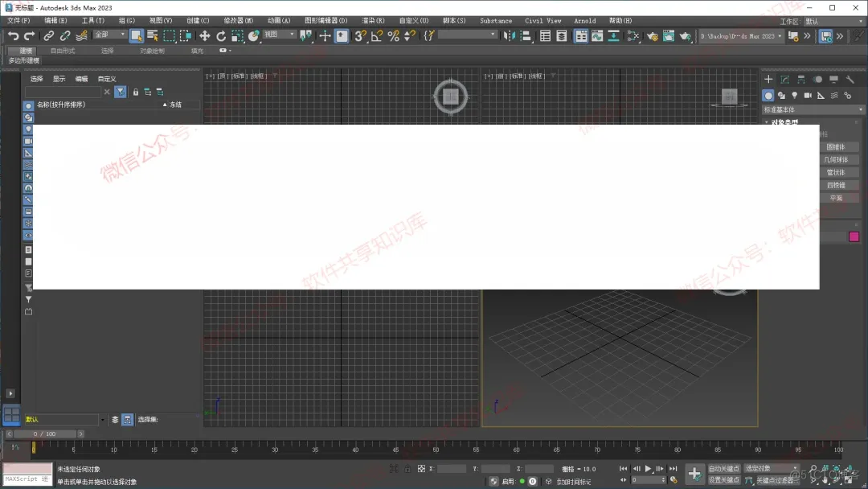Activate the Select and Scale tool
This screenshot has width=868, height=489.
pos(237,36)
